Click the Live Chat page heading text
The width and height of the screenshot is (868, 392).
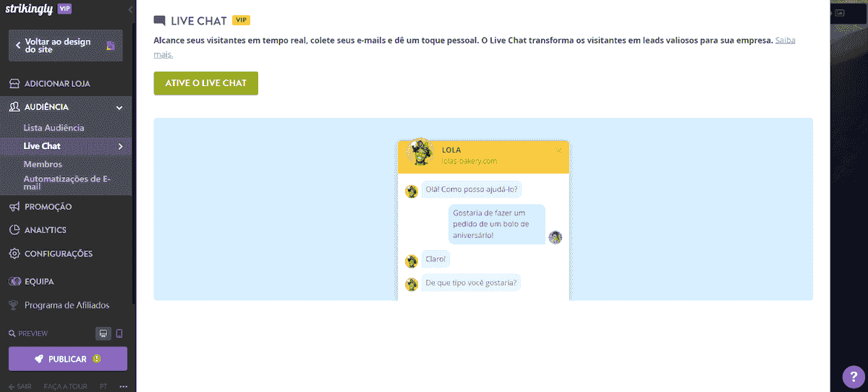point(199,21)
